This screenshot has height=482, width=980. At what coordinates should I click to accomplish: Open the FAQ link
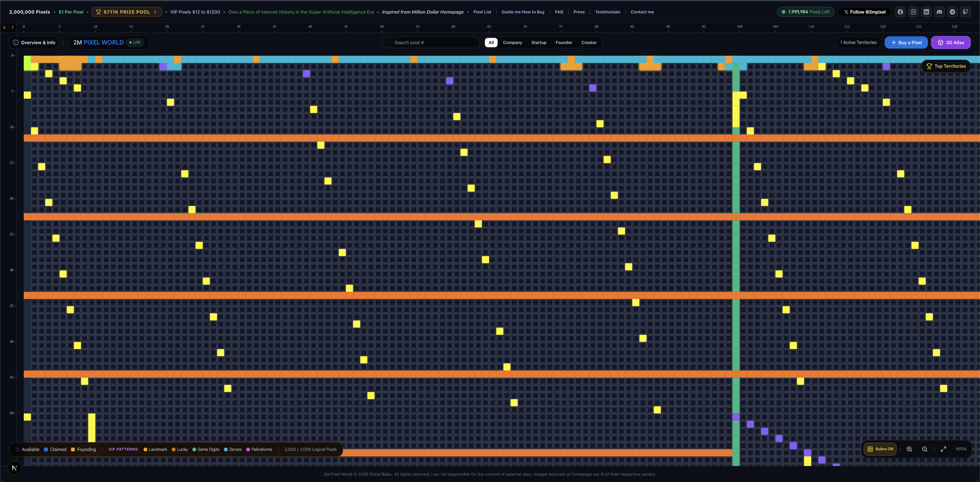coord(559,12)
